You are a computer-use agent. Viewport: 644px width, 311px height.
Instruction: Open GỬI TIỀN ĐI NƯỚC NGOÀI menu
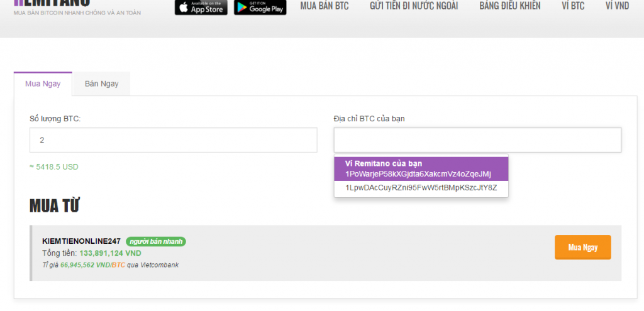[x=414, y=6]
